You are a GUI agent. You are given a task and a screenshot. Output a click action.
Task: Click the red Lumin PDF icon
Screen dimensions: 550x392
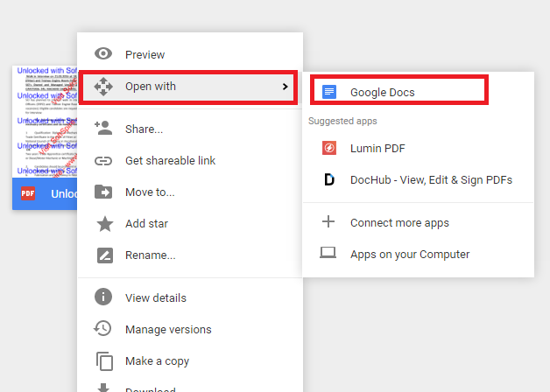pyautogui.click(x=329, y=148)
